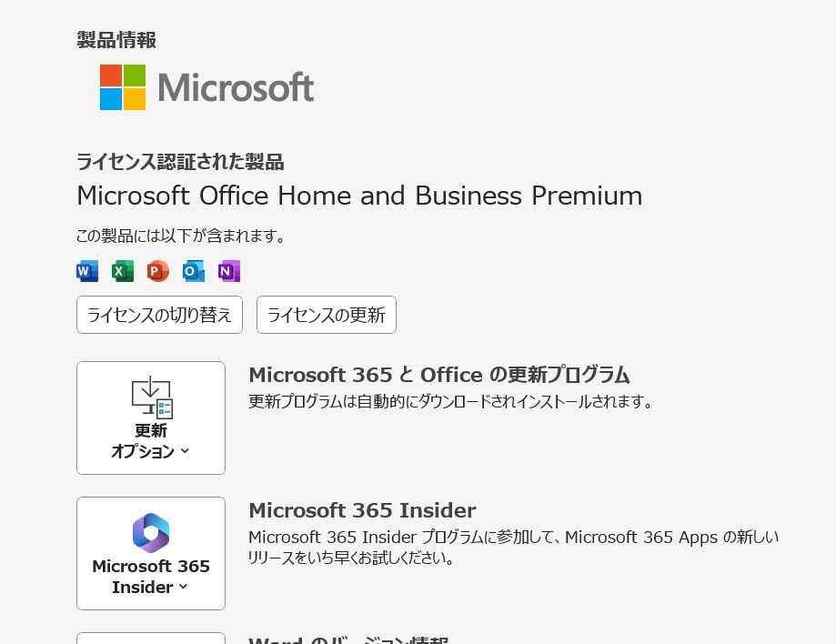Click the Microsoft four-color logo
The image size is (836, 644).
click(123, 87)
